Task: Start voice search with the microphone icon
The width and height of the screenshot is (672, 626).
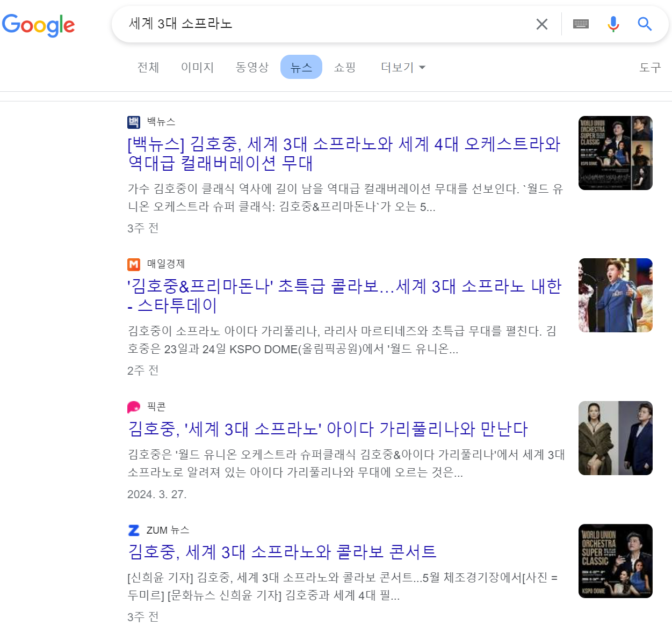Action: click(613, 24)
